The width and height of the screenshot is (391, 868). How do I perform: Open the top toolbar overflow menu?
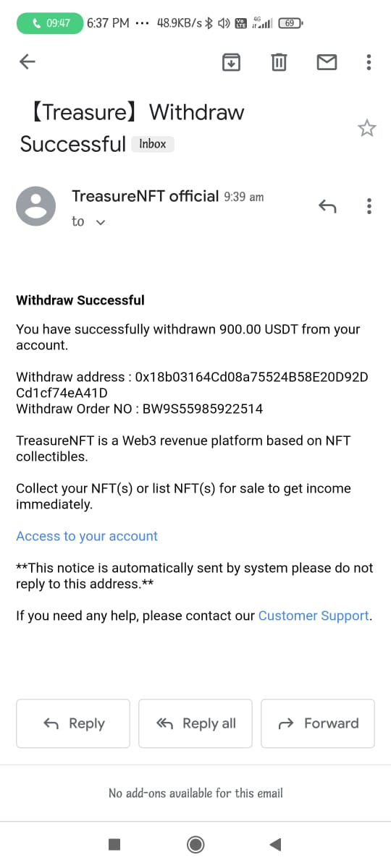[369, 62]
